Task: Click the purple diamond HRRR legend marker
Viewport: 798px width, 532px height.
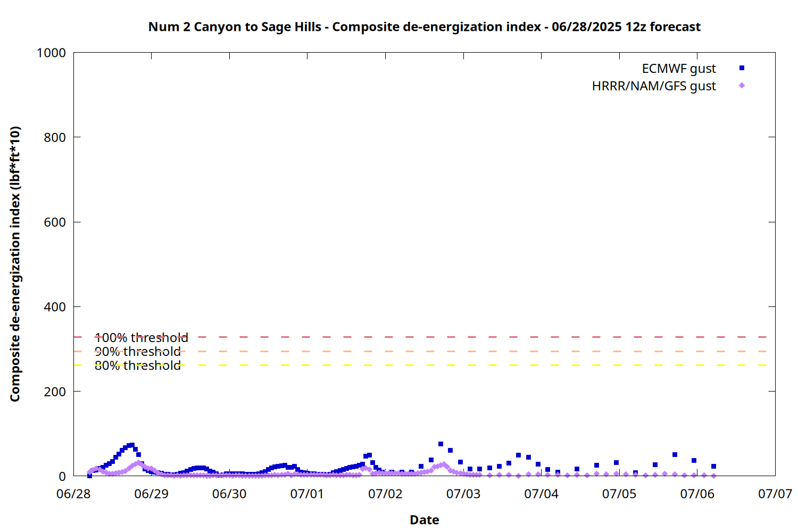Action: [742, 86]
